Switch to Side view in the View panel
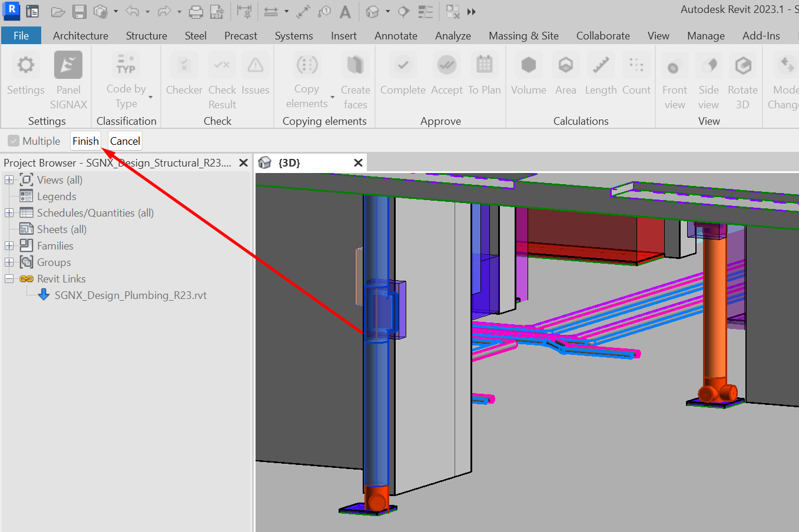This screenshot has height=532, width=799. (709, 81)
